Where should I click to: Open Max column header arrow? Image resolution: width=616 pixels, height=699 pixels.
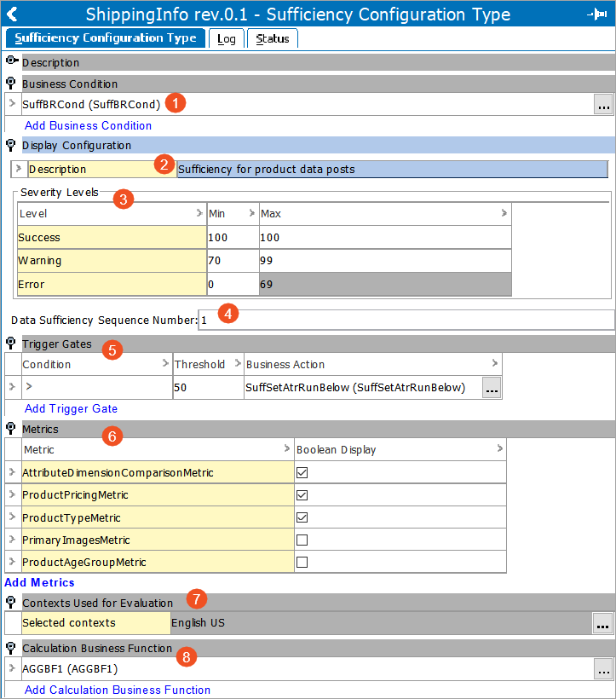pyautogui.click(x=504, y=213)
